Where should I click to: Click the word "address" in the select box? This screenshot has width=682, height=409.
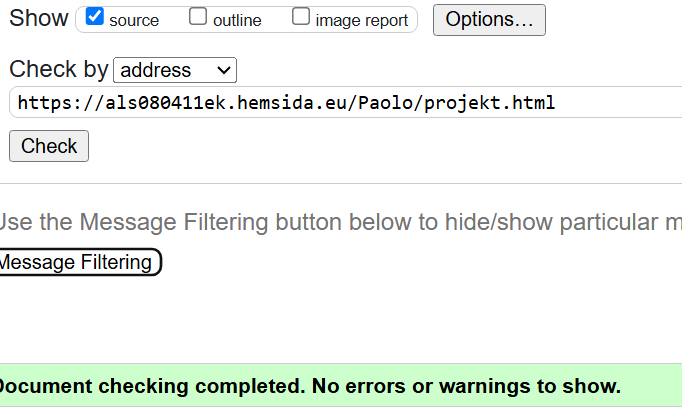pyautogui.click(x=156, y=70)
